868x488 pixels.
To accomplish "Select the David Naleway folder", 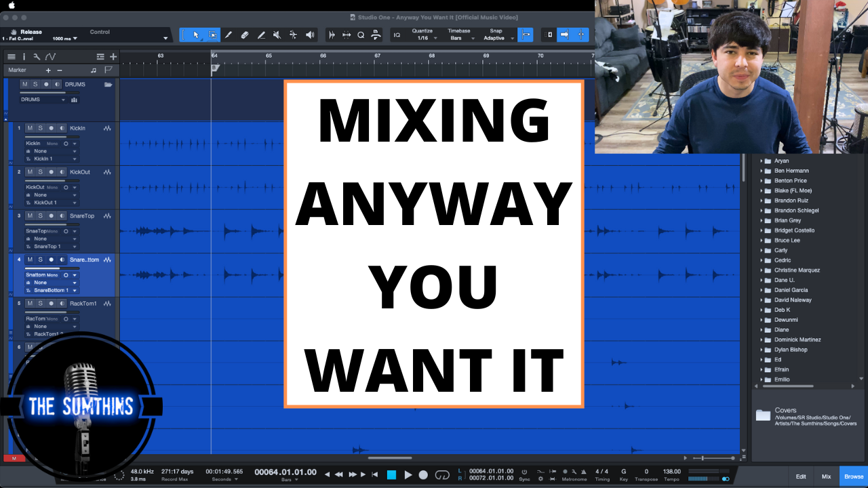I will tap(793, 300).
